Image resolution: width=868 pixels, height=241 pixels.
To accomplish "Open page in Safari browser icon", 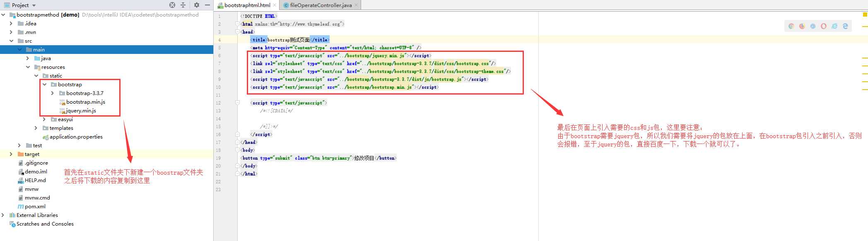I will click(x=813, y=26).
